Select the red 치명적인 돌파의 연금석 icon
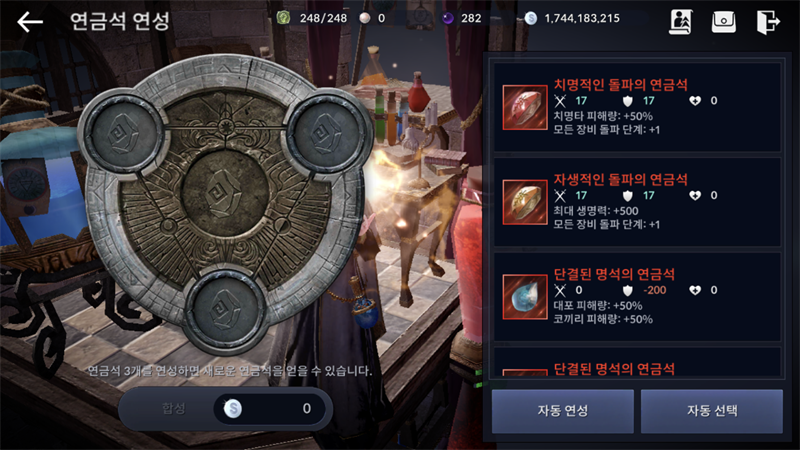This screenshot has height=450, width=800. [x=524, y=108]
